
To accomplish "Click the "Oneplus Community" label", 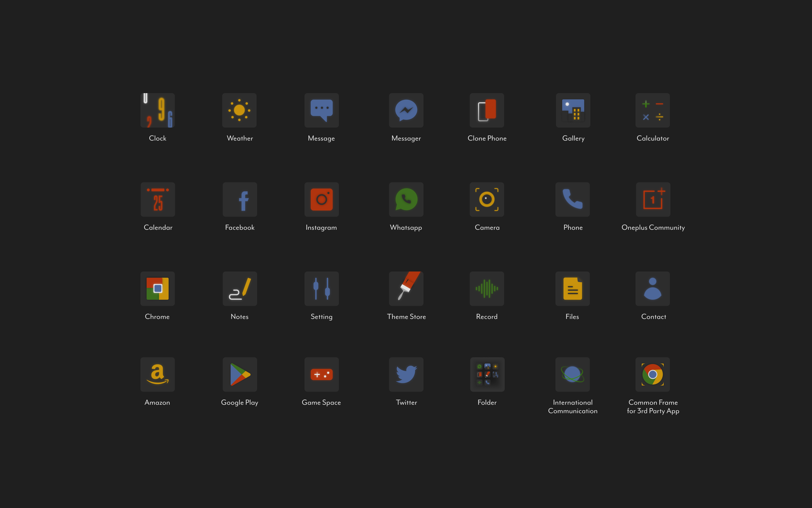I will (653, 228).
